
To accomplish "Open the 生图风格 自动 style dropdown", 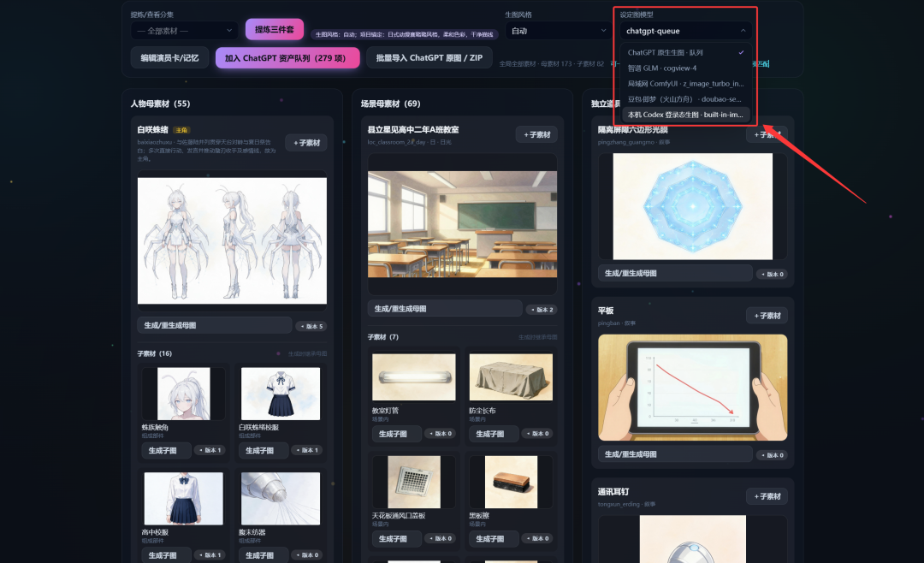I will click(558, 31).
